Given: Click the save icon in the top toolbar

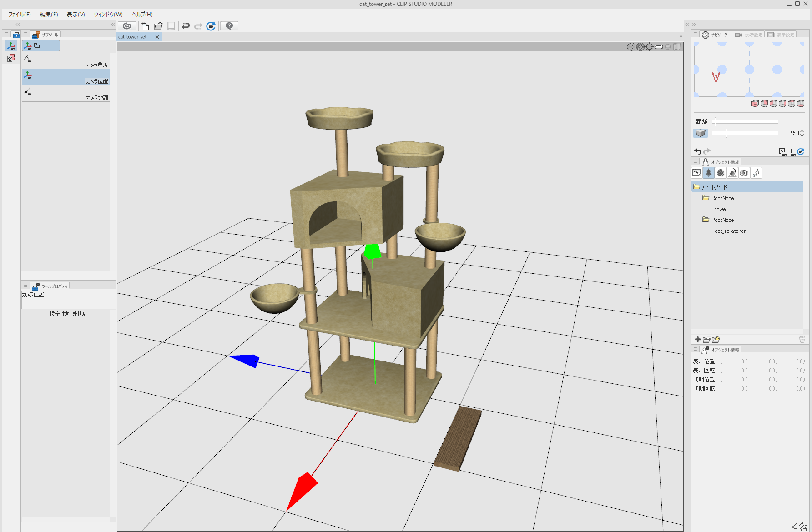Looking at the screenshot, I should tap(171, 26).
